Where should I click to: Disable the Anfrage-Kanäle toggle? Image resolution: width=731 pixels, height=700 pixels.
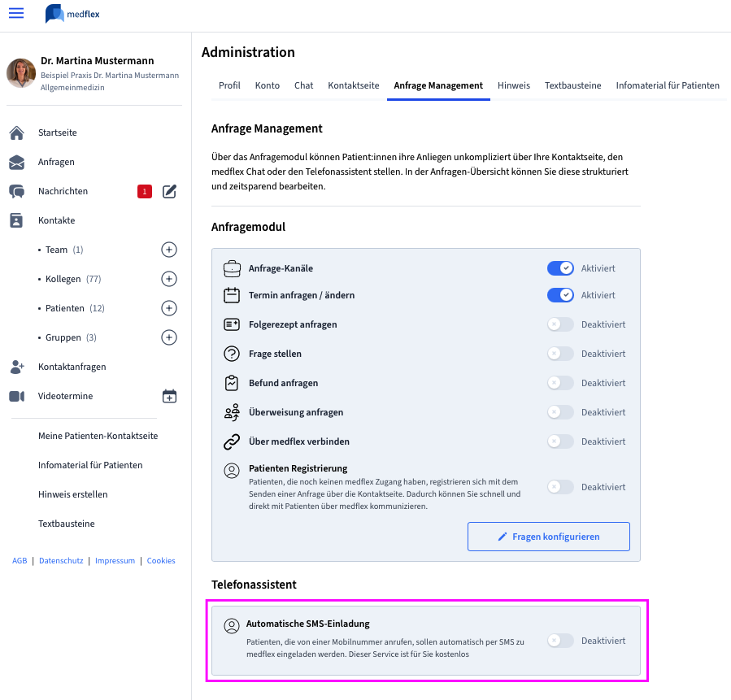tap(560, 268)
